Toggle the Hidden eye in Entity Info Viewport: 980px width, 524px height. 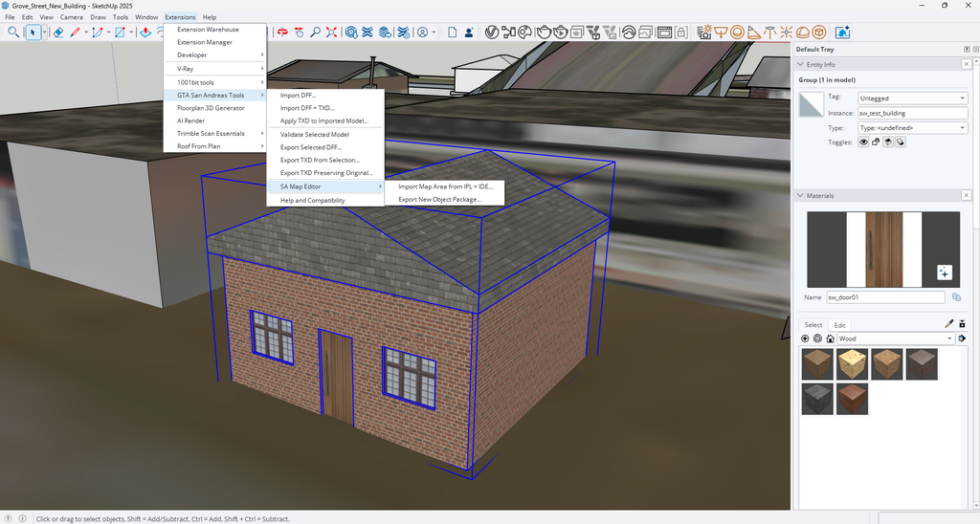[x=863, y=142]
